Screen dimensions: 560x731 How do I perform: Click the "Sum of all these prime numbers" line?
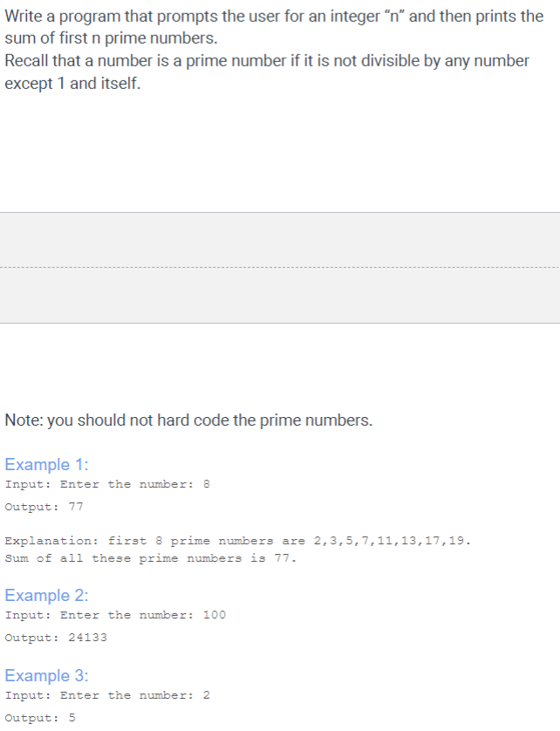tap(151, 558)
